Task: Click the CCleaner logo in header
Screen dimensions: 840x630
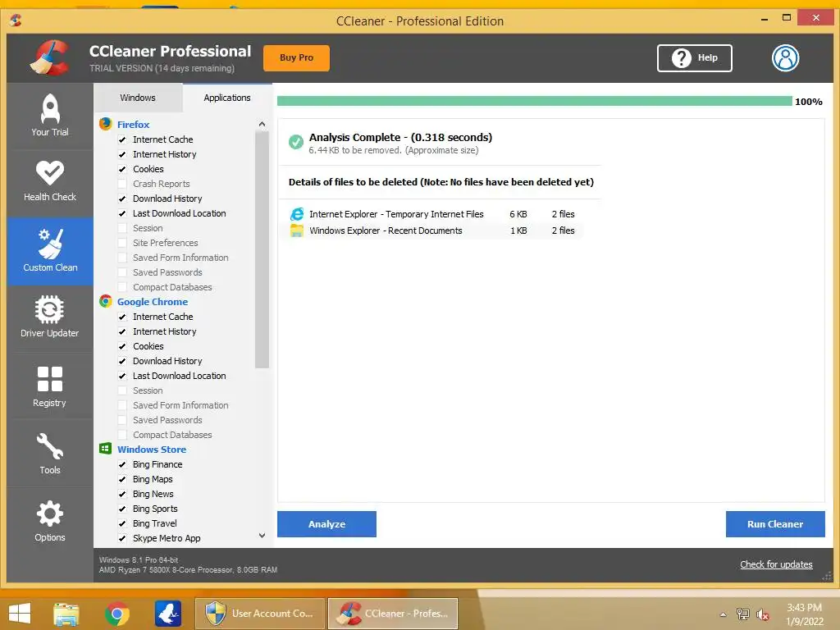Action: (50, 58)
